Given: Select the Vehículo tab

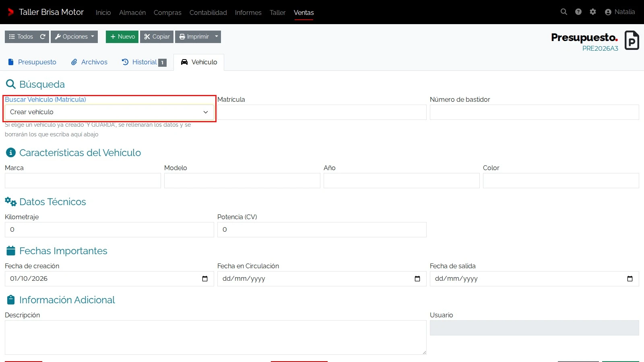Looking at the screenshot, I should pyautogui.click(x=199, y=62).
